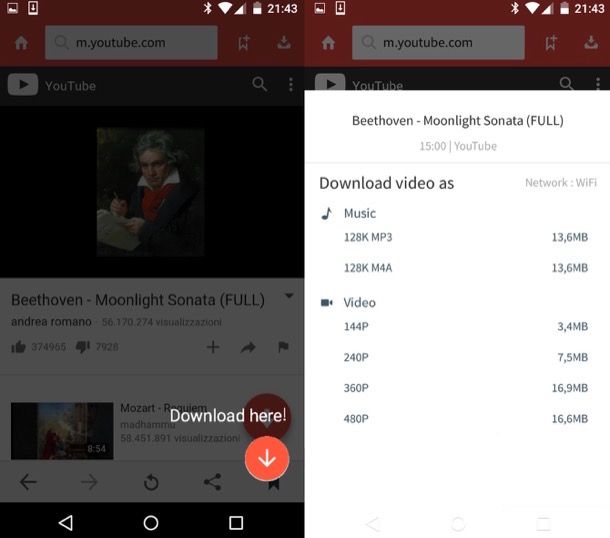
Task: Open downloads tray icon in left screen
Action: [x=284, y=42]
